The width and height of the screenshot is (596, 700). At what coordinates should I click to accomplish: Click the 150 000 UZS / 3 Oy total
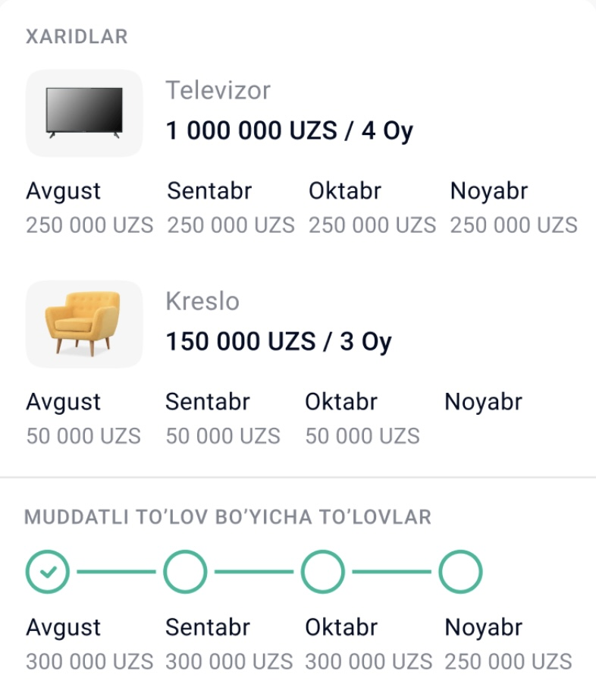pos(278,341)
